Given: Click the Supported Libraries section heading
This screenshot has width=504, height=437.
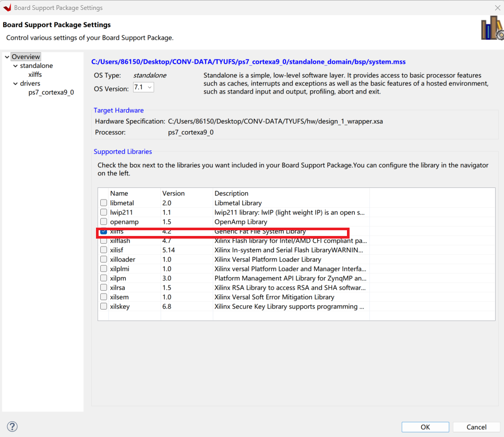Looking at the screenshot, I should coord(123,151).
